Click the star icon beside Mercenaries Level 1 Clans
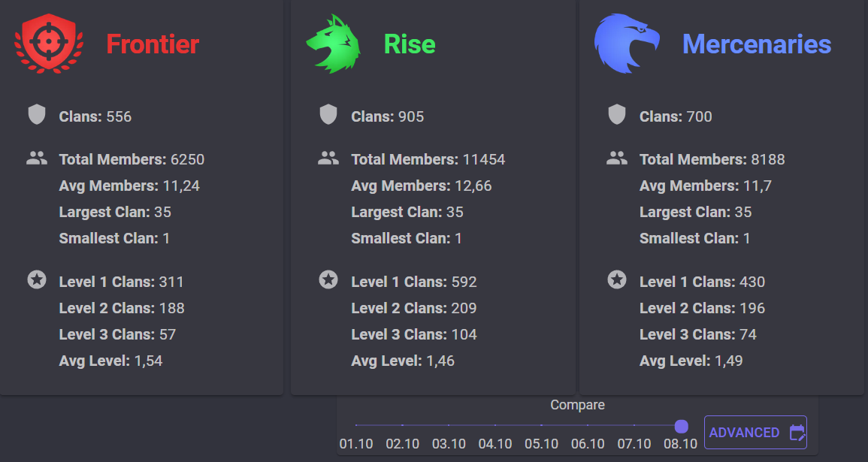868x462 pixels. [x=617, y=279]
